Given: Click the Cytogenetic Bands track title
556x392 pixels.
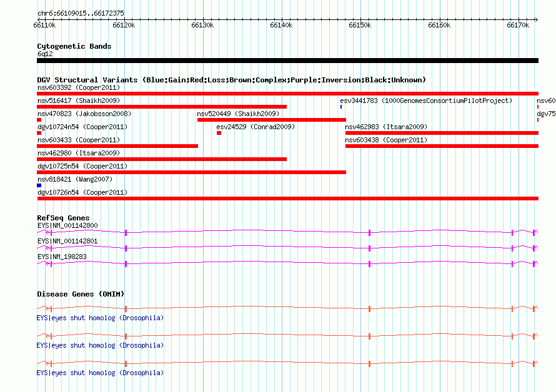Looking at the screenshot, I should (74, 46).
